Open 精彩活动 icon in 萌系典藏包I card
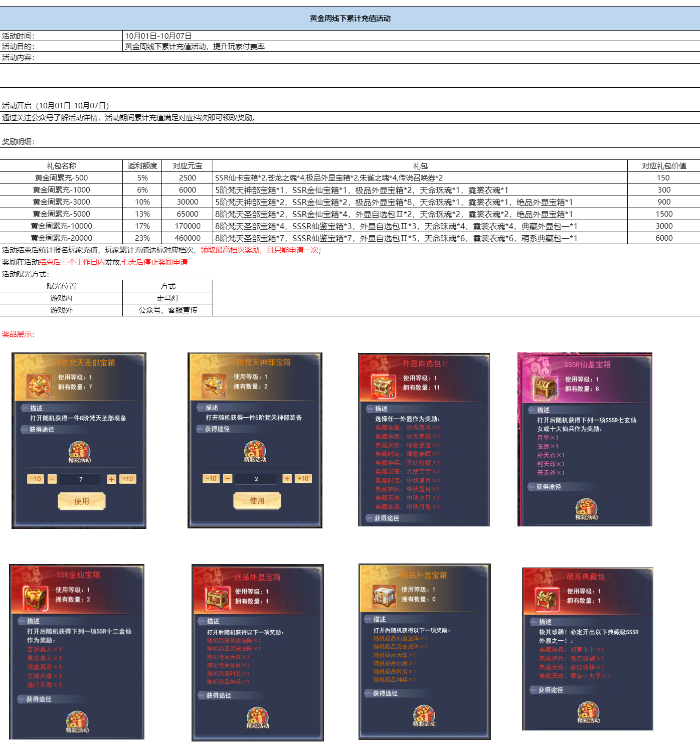This screenshot has height=749, width=700. coord(588,712)
